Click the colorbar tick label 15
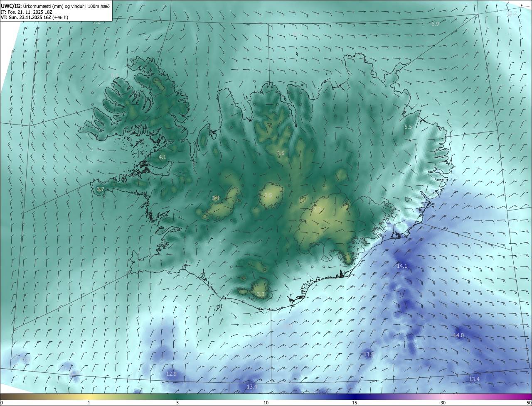The height and width of the screenshot is (406, 532). click(355, 403)
